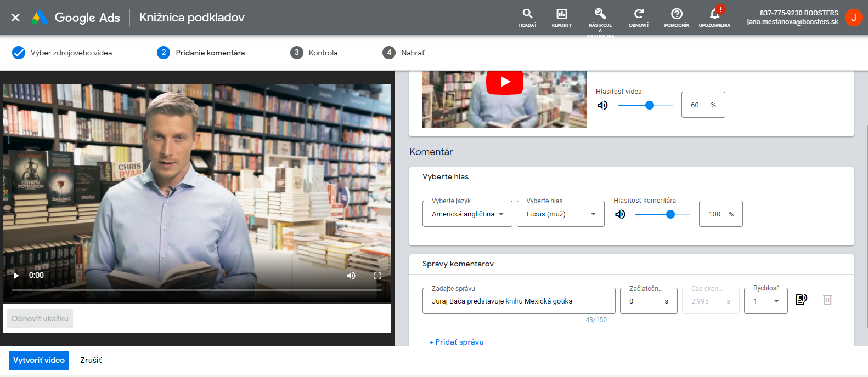
Task: Click the 0:00 preview timestamp
Action: pos(36,276)
